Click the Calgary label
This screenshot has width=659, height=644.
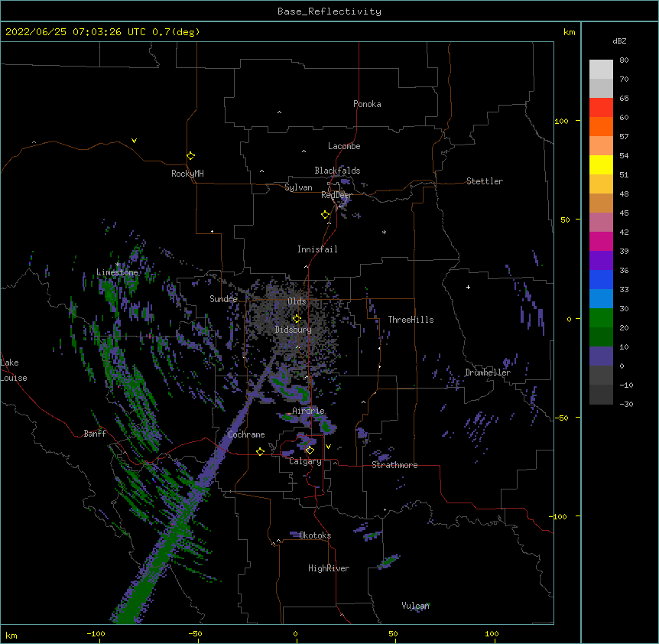[306, 461]
